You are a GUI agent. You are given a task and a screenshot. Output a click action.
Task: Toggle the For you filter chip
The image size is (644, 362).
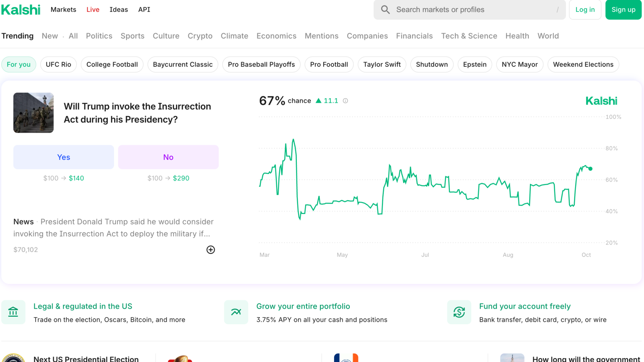18,65
